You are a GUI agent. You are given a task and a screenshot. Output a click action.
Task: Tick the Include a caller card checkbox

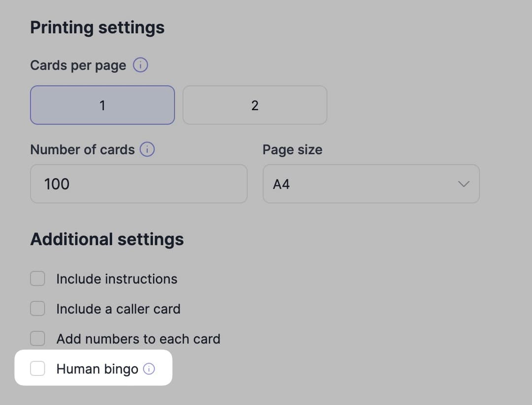pos(38,309)
